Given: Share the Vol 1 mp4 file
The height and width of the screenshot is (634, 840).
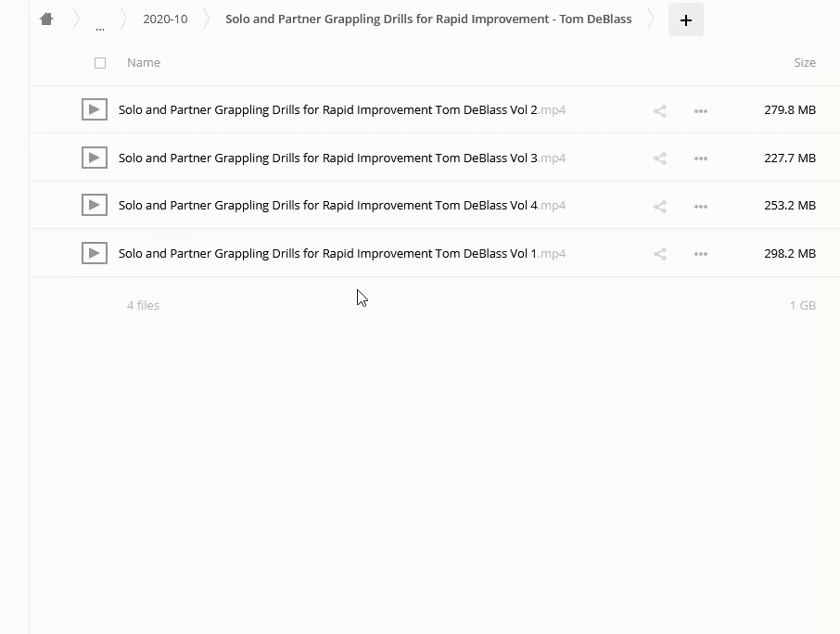Looking at the screenshot, I should 659,254.
